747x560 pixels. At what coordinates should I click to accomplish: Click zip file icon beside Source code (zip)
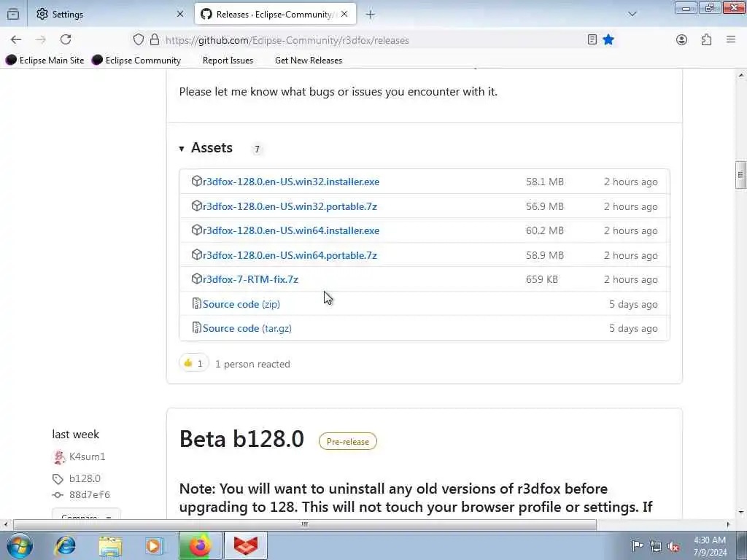(x=196, y=304)
